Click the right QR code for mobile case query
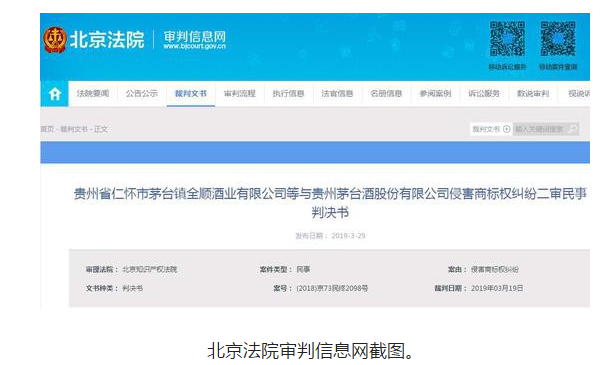Image resolution: width=616 pixels, height=365 pixels. tap(558, 39)
